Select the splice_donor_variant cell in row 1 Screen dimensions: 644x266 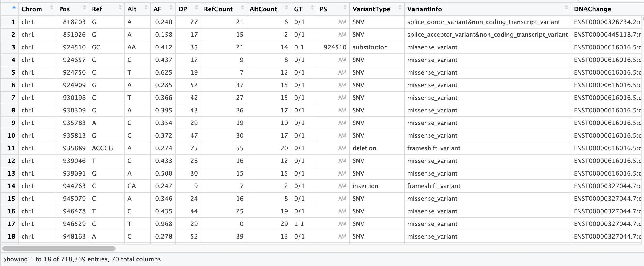pos(488,22)
